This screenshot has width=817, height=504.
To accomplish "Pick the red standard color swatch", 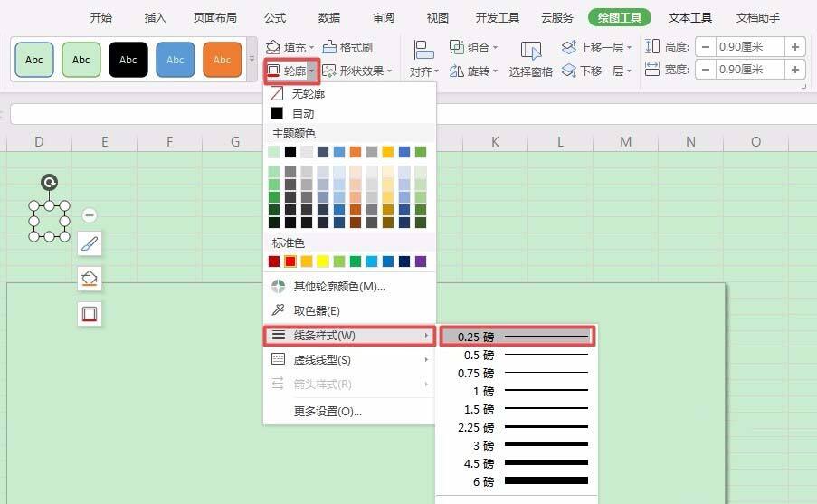I will 290,262.
